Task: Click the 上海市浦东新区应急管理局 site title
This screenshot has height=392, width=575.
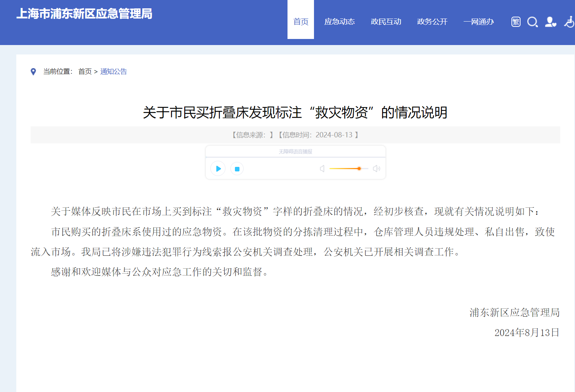Action: tap(84, 14)
